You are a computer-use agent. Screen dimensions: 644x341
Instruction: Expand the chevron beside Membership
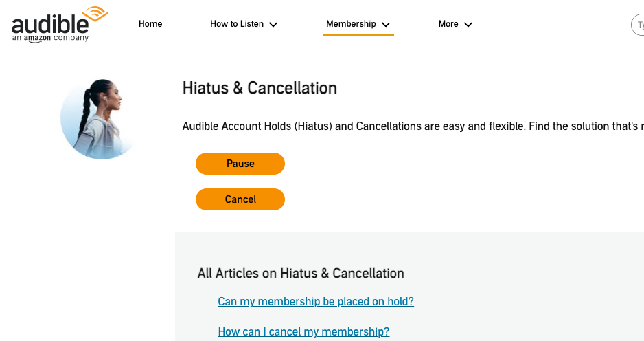coord(386,25)
